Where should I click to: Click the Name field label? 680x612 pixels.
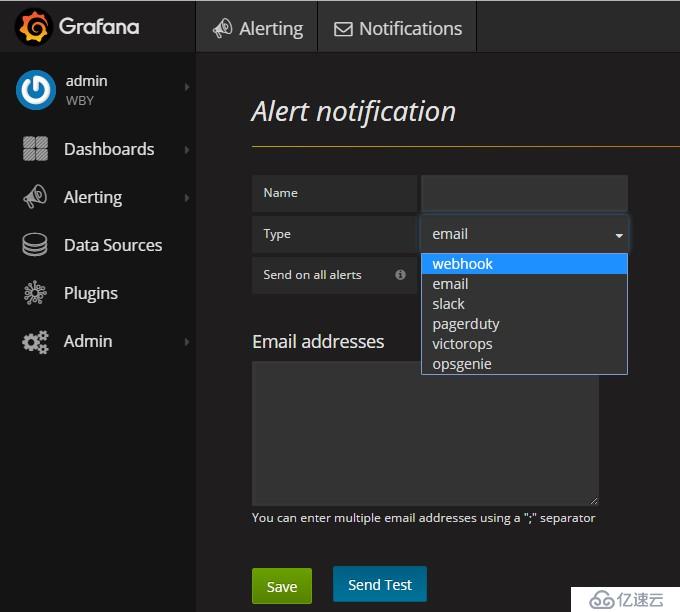click(x=281, y=193)
